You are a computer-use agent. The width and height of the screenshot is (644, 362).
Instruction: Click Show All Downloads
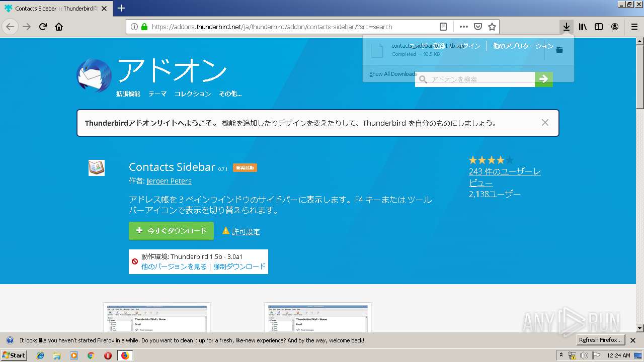coord(393,74)
